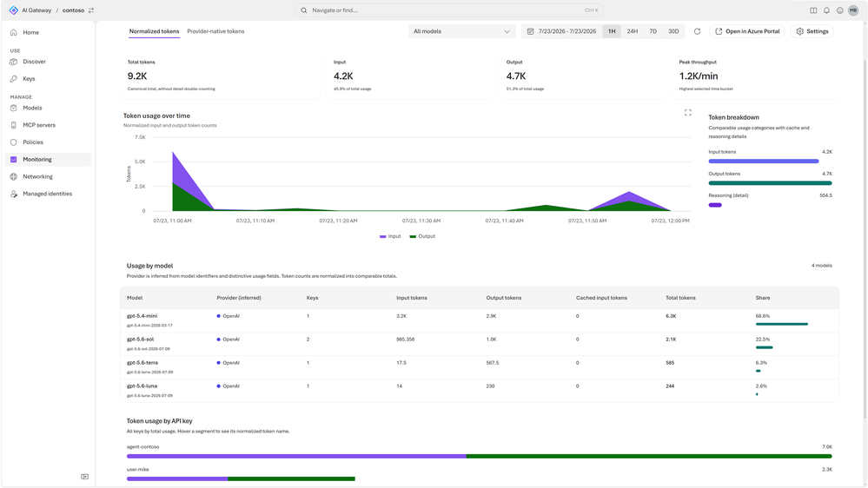
Task: Switch time range to 24H
Action: coord(633,31)
